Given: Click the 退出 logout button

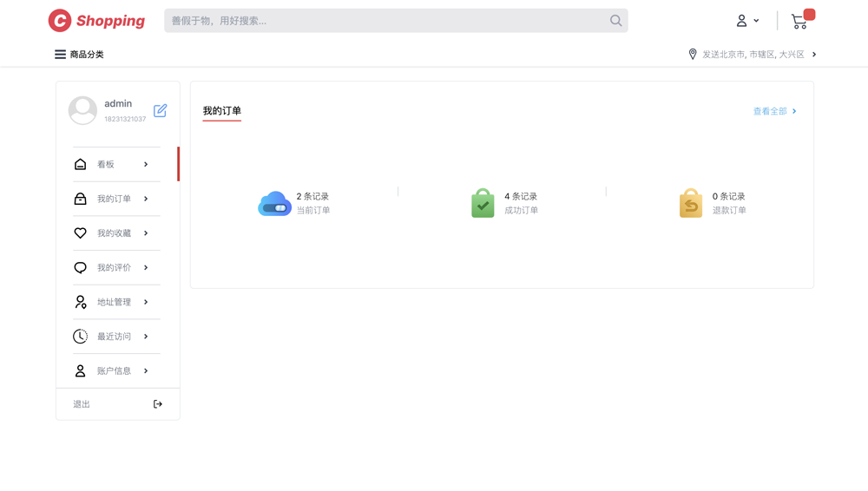Looking at the screenshot, I should 82,404.
